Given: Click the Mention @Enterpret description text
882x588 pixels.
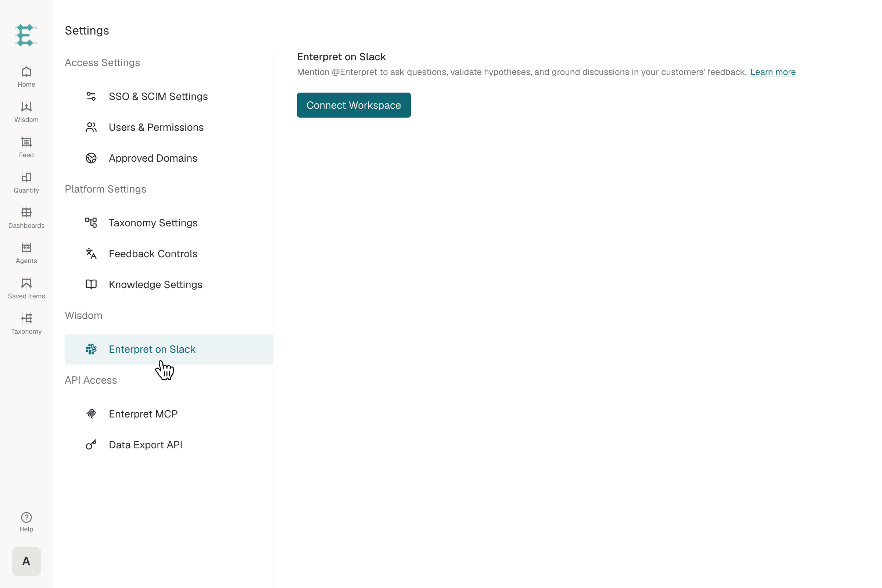Looking at the screenshot, I should click(521, 72).
